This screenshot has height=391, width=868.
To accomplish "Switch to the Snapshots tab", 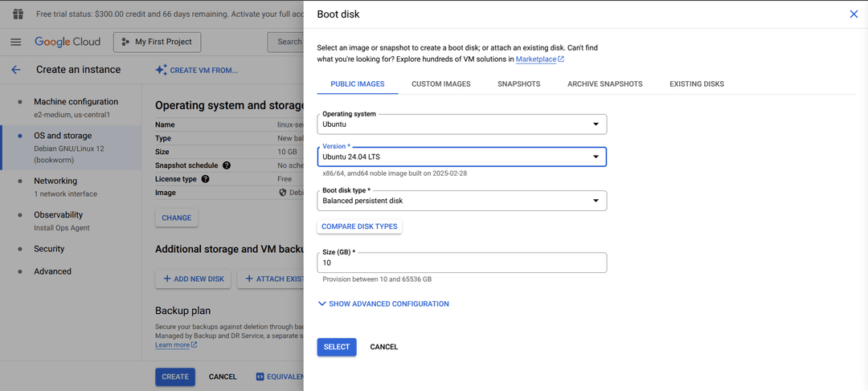I will pyautogui.click(x=518, y=84).
